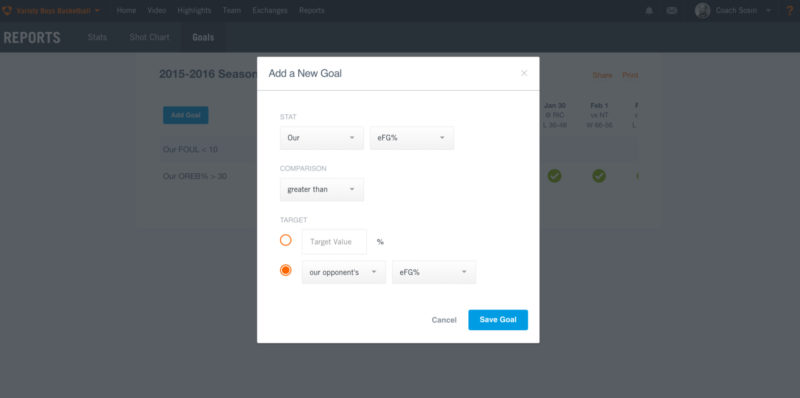
Task: Click the Save Goal button
Action: tap(498, 320)
